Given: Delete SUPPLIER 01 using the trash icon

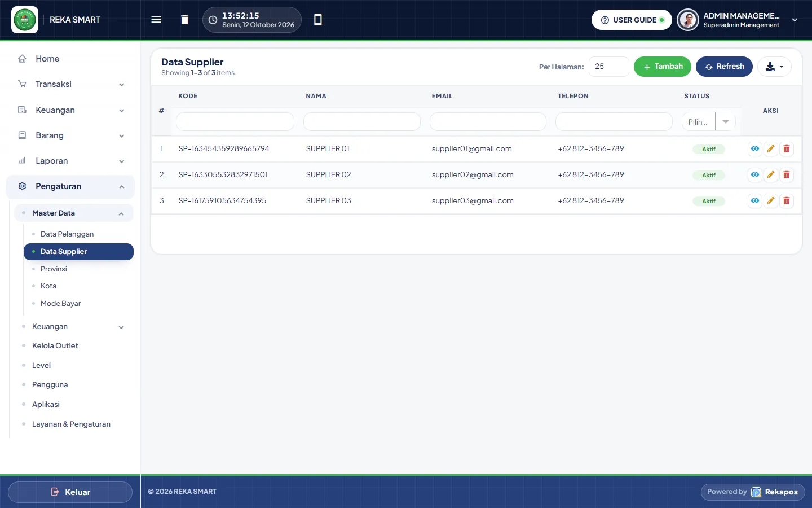Looking at the screenshot, I should point(786,149).
